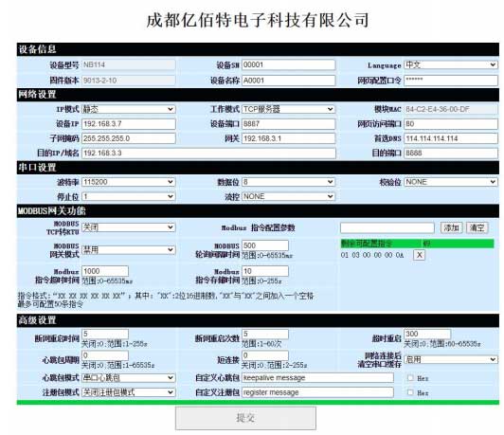Click the 自定义心跳包 keepalive message field
Image resolution: width=504 pixels, height=435 pixels.
317,378
